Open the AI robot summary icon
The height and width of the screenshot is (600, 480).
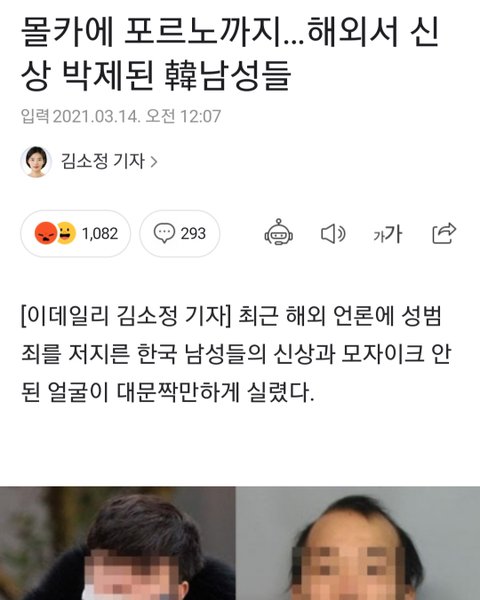(278, 232)
